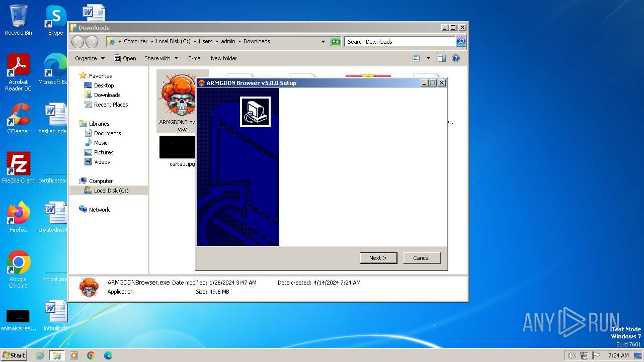This screenshot has width=644, height=362.
Task: Open Edge from taskbar
Action: pyautogui.click(x=108, y=355)
